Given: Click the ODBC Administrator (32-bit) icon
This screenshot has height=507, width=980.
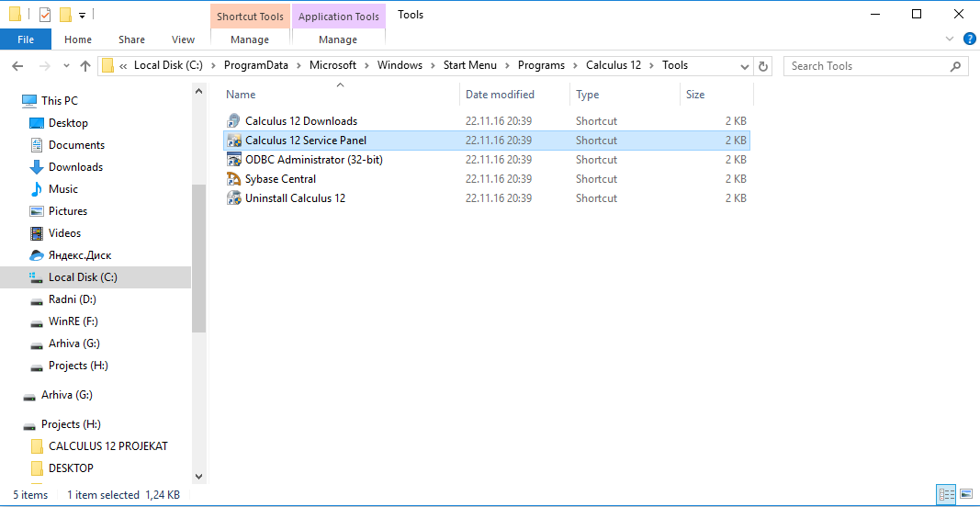Looking at the screenshot, I should 233,160.
